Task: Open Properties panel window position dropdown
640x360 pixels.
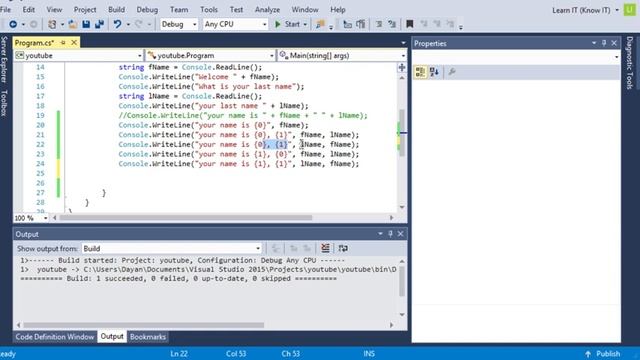Action: [x=594, y=43]
